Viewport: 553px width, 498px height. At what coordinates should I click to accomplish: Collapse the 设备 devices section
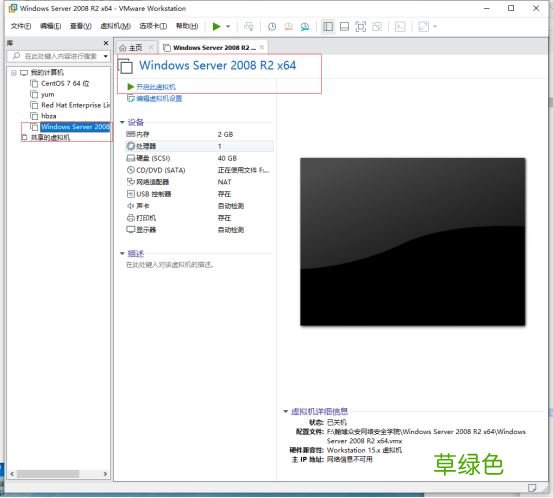[x=122, y=122]
